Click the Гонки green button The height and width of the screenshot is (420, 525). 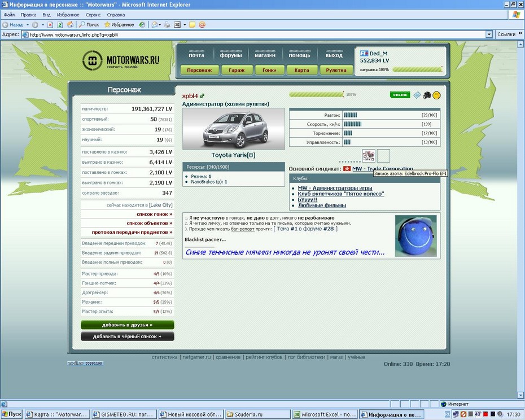(x=269, y=70)
